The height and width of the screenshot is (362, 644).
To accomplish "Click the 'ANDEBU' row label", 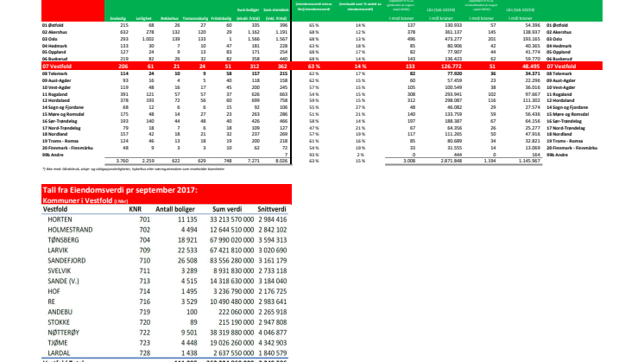I will pyautogui.click(x=60, y=312).
